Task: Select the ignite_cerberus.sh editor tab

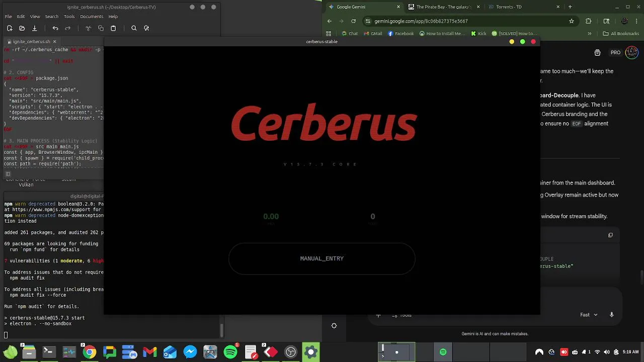Action: [x=31, y=42]
